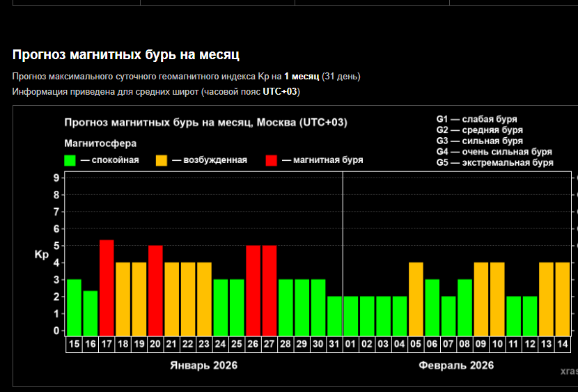This screenshot has height=392, width=578.
Task: Select the red bar for January 17
Action: click(x=107, y=287)
